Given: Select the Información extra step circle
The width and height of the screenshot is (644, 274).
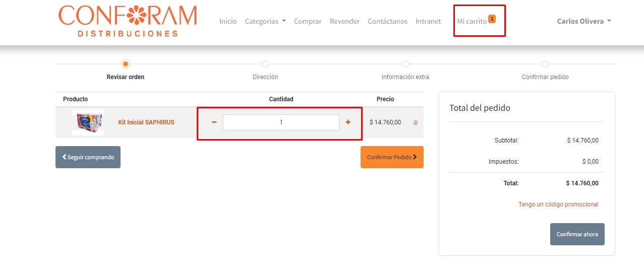Looking at the screenshot, I should coord(405,64).
